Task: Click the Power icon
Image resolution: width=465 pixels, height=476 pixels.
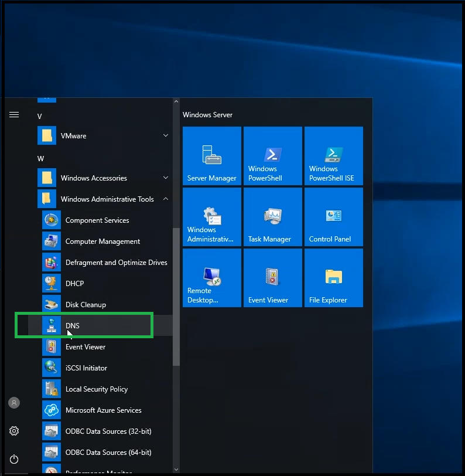Action: tap(14, 459)
